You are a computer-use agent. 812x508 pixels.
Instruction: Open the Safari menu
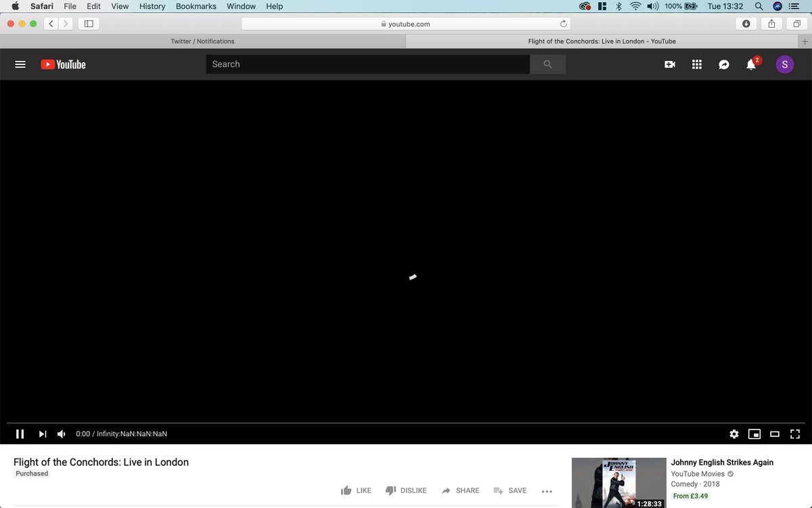pyautogui.click(x=42, y=6)
